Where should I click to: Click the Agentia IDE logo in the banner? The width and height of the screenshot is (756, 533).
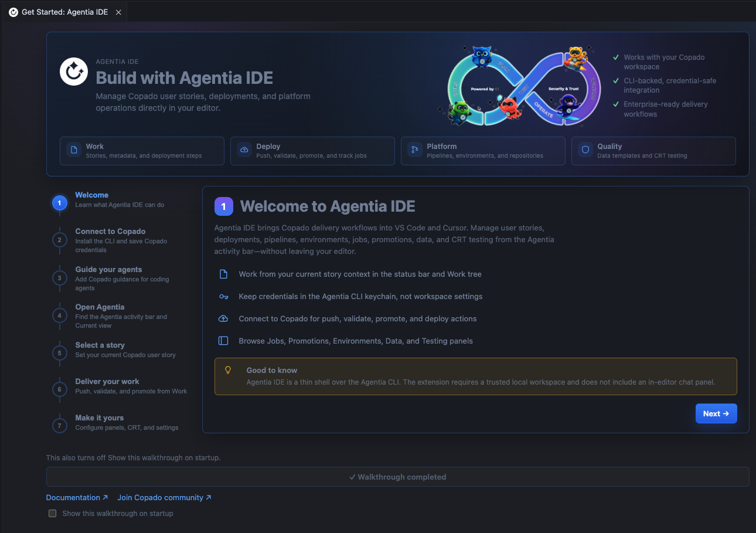coord(74,72)
